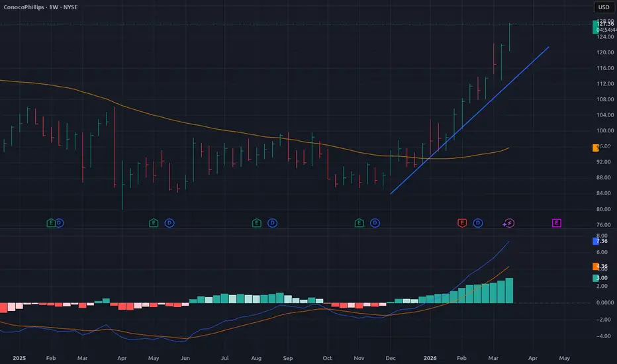The width and height of the screenshot is (617, 364).
Task: Click the 76.00 price scale label
Action: (605, 225)
